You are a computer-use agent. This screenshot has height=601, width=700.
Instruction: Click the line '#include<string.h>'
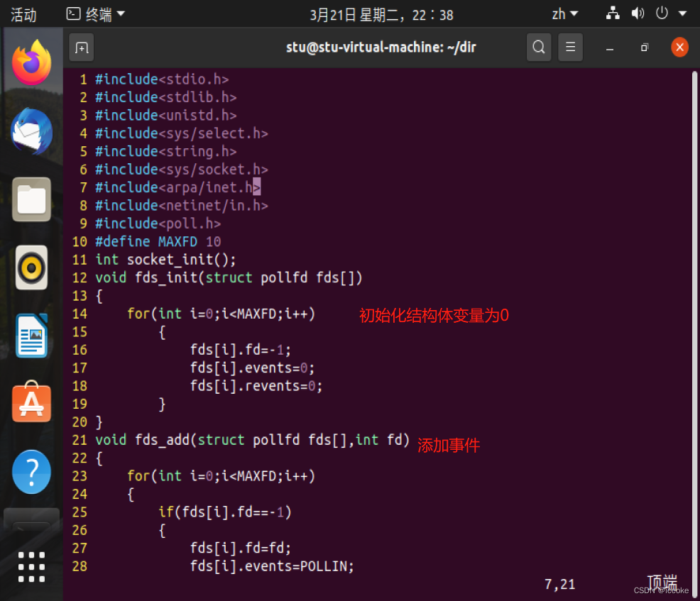click(165, 151)
